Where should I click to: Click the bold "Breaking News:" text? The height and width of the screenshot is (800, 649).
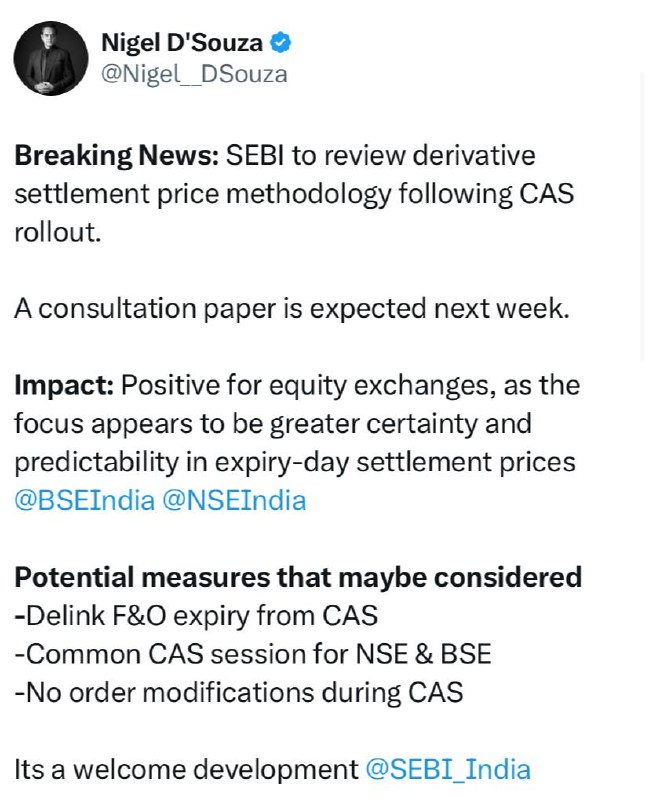pos(117,155)
